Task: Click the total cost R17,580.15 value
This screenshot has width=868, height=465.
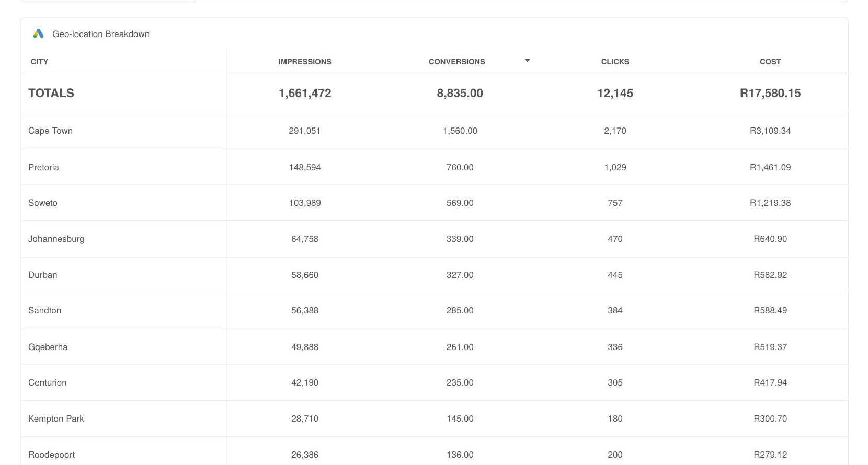Action: pos(770,93)
